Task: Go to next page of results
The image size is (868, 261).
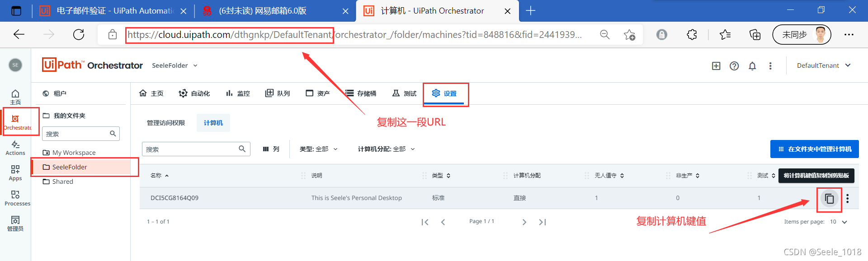Action: click(x=524, y=222)
